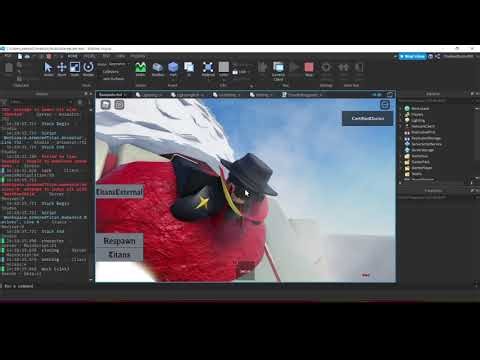Click the blue collaborate button in title bar
Viewport: 480px width, 360px height.
tap(413, 56)
